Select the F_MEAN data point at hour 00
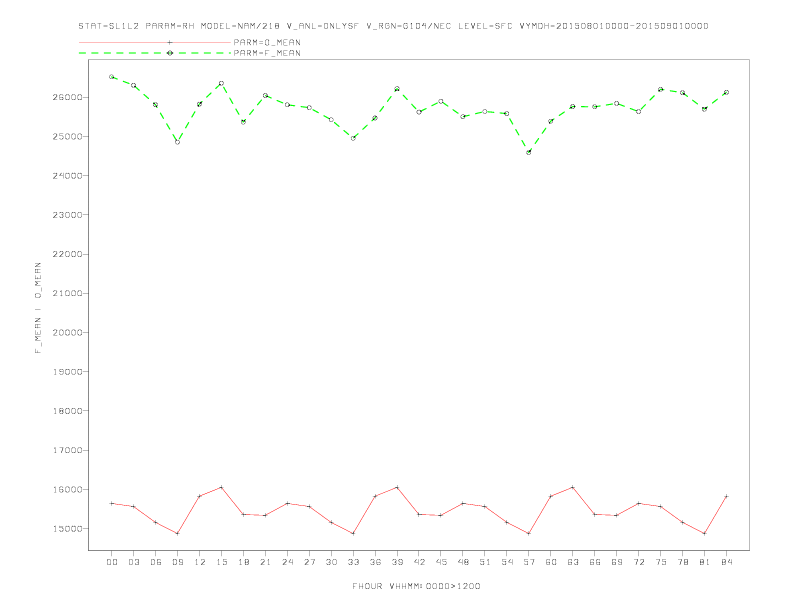The width and height of the screenshot is (792, 612). pyautogui.click(x=112, y=77)
